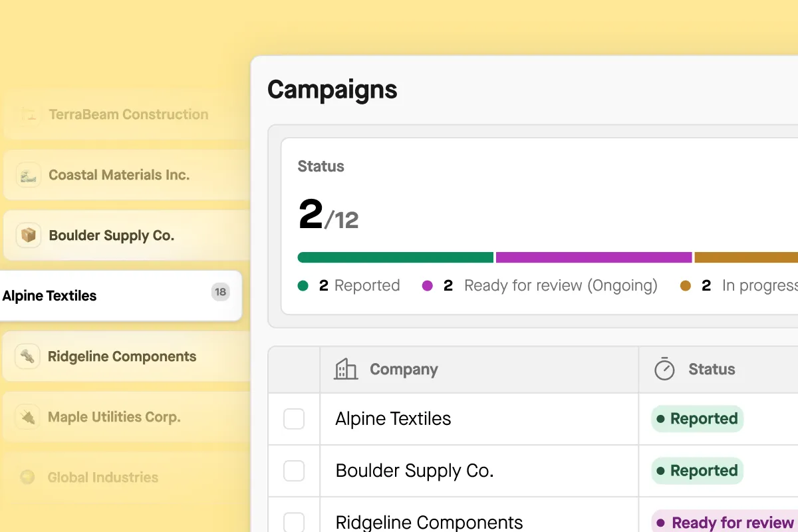
Task: Click the Coastal Materials Inc. ship icon
Action: (x=28, y=175)
